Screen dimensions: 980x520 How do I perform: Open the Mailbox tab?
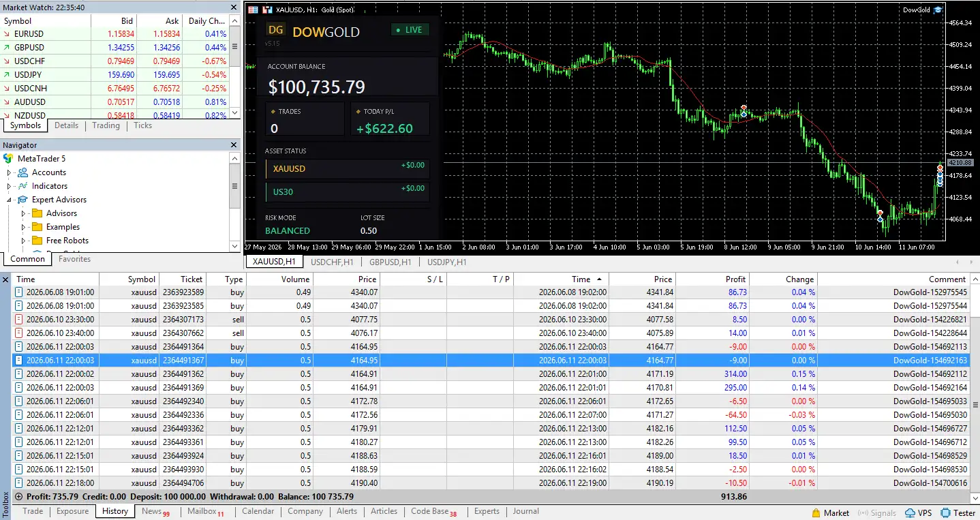click(x=205, y=511)
